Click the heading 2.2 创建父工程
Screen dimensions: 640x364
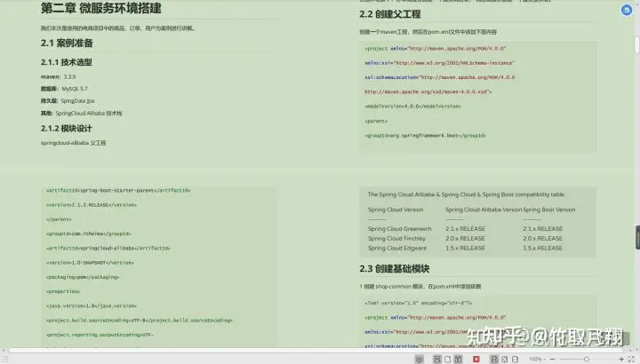click(390, 14)
